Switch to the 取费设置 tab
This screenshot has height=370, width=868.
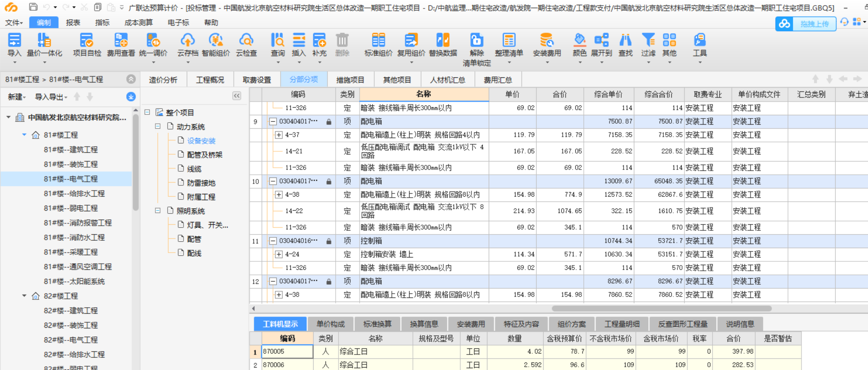[x=257, y=80]
